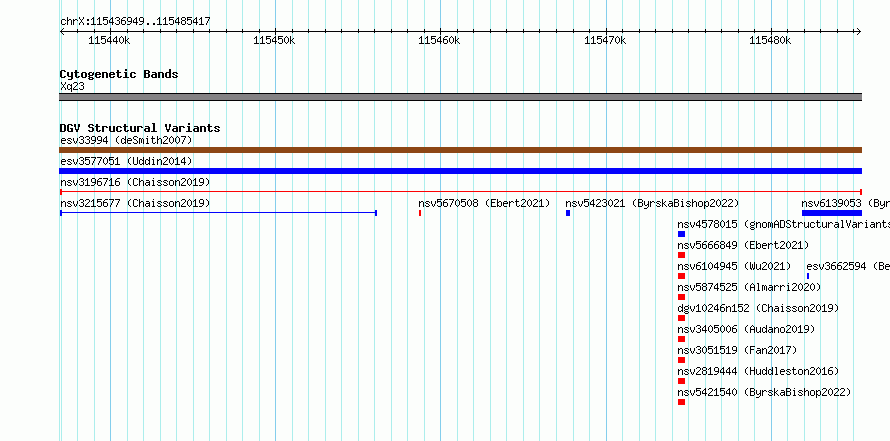The image size is (890, 441).
Task: Click red marker under nsv5666849
Action: coord(681,255)
